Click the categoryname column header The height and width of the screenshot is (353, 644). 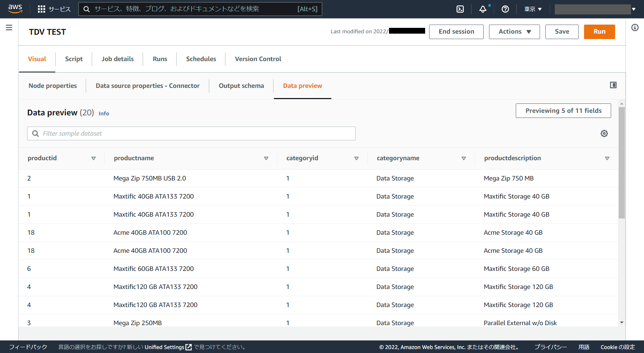point(398,158)
